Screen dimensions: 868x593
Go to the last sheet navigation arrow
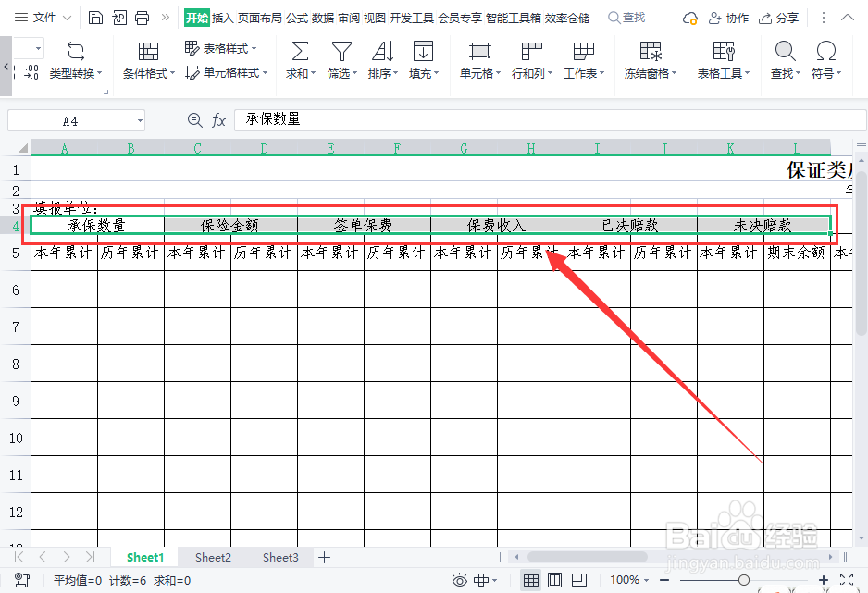point(91,557)
